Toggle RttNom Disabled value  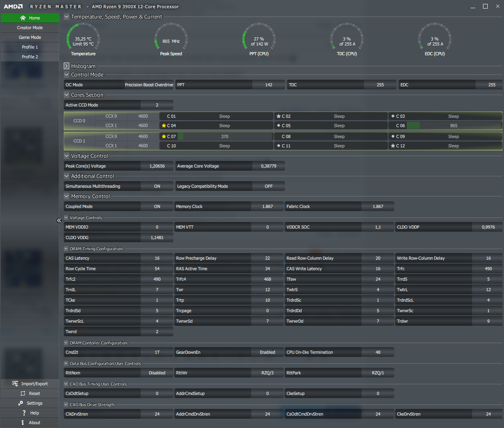(157, 373)
